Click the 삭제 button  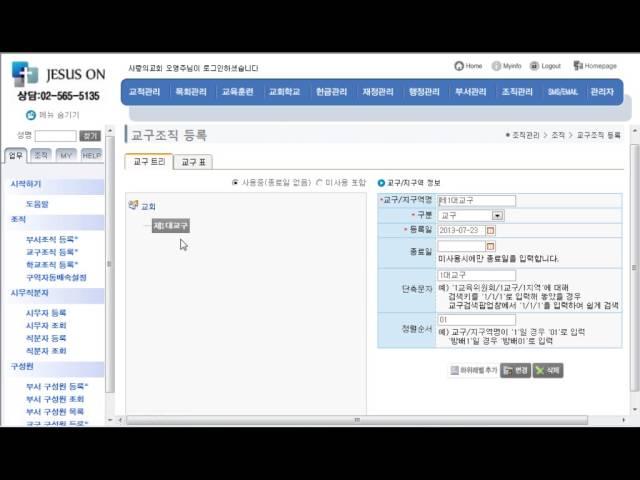548,370
